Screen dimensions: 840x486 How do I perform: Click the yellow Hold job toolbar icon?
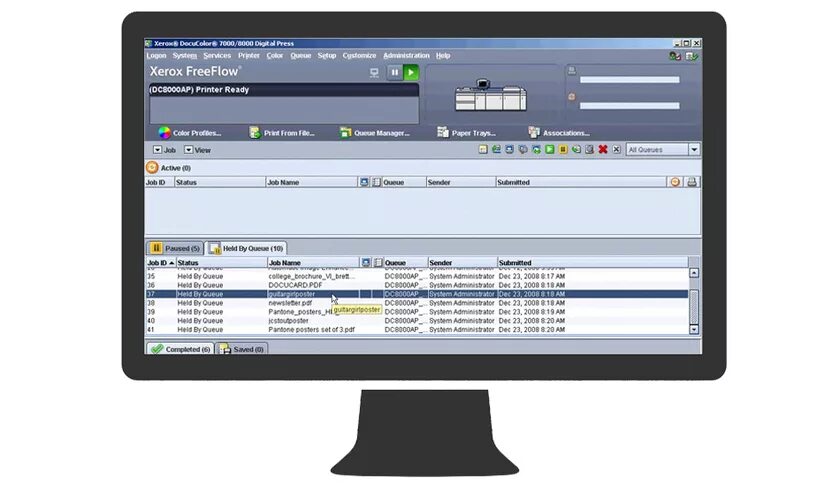click(563, 149)
